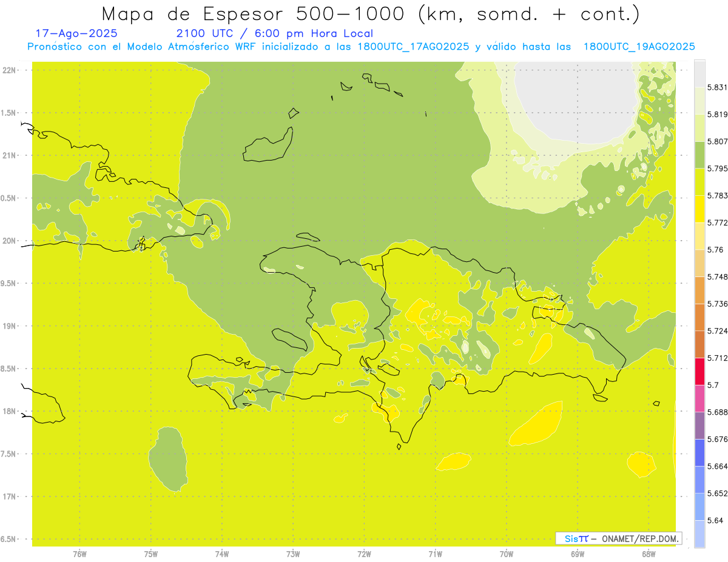Screen dimensions: 728x562
Task: Click the '5.736' colorbar value
Action: coord(718,304)
